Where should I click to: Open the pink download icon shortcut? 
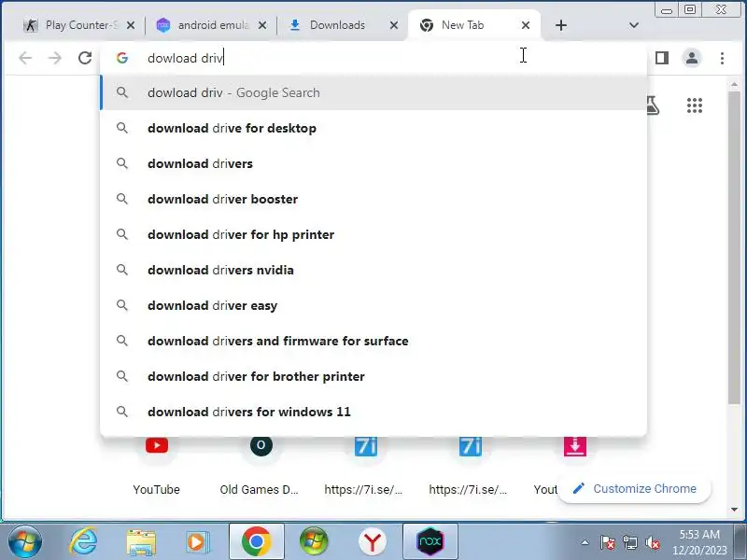pos(574,447)
